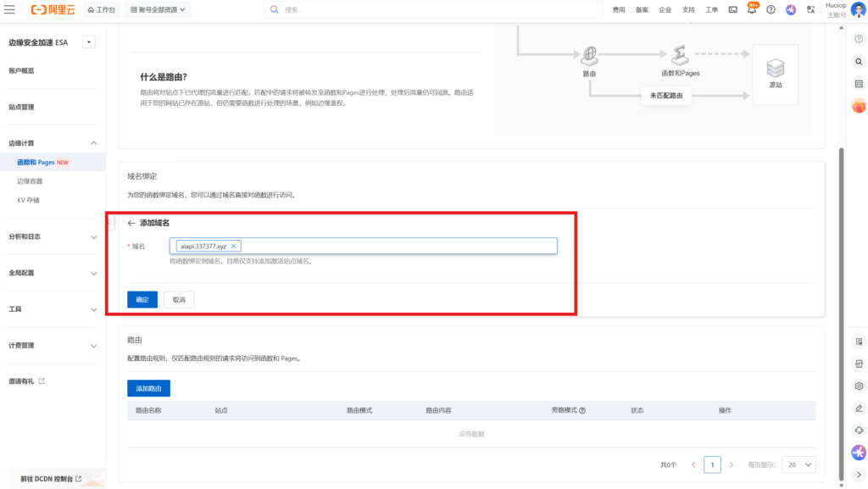
Task: Remove the aiapi.337377.xyz domain tag
Action: click(235, 246)
